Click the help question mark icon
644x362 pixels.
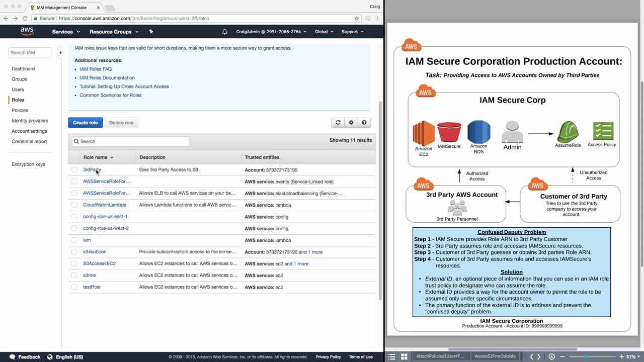click(x=364, y=123)
